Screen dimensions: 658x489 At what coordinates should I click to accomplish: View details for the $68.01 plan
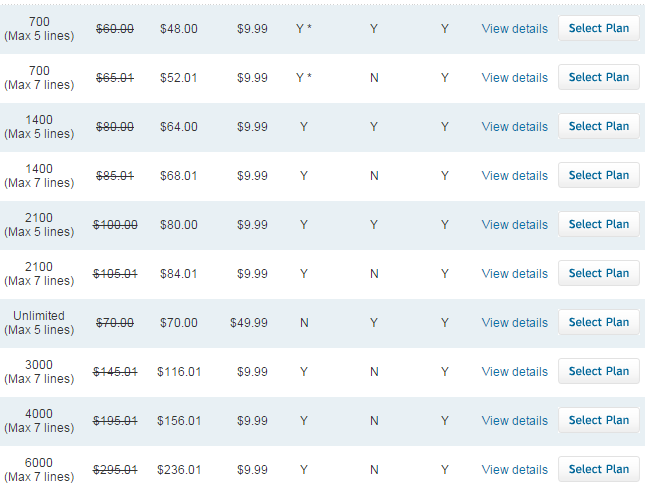pyautogui.click(x=514, y=175)
